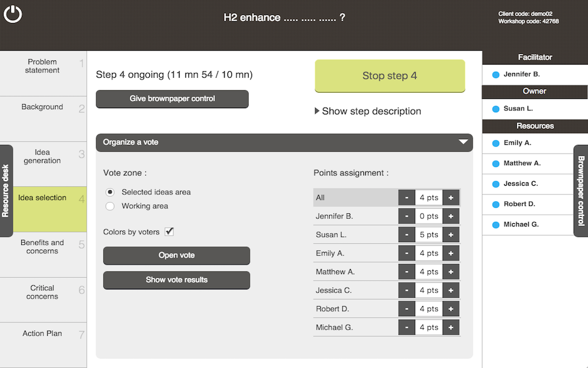Open the Resource desk side tab
The image size is (588, 368).
pos(6,190)
